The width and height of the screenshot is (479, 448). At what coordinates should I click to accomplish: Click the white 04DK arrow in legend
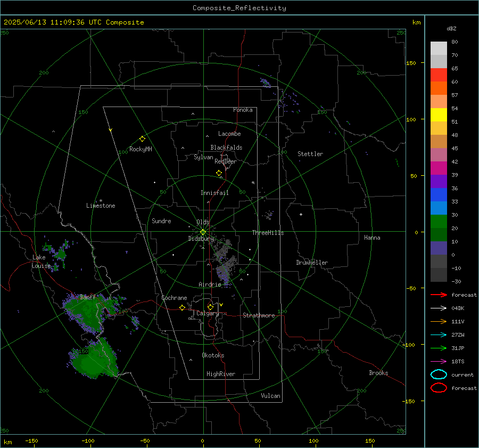pos(439,308)
